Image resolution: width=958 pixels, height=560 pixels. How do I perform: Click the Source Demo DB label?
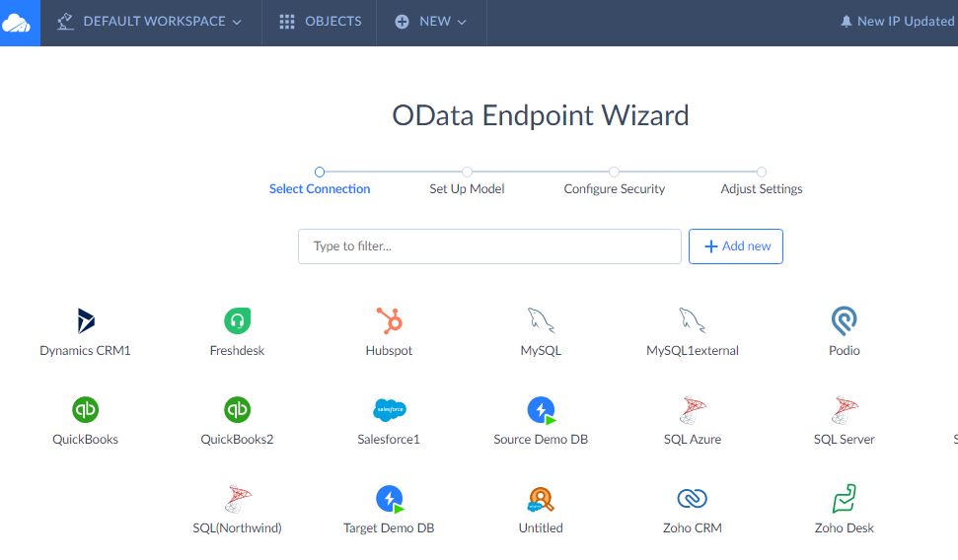(x=541, y=439)
